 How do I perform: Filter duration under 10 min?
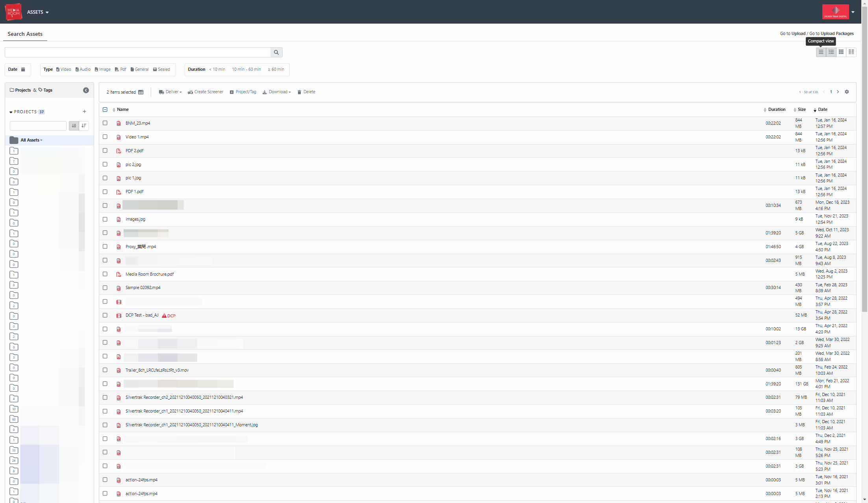[217, 70]
